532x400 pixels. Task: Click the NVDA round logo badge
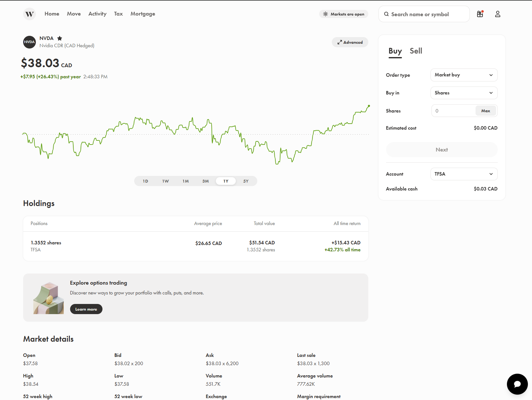[x=30, y=42]
